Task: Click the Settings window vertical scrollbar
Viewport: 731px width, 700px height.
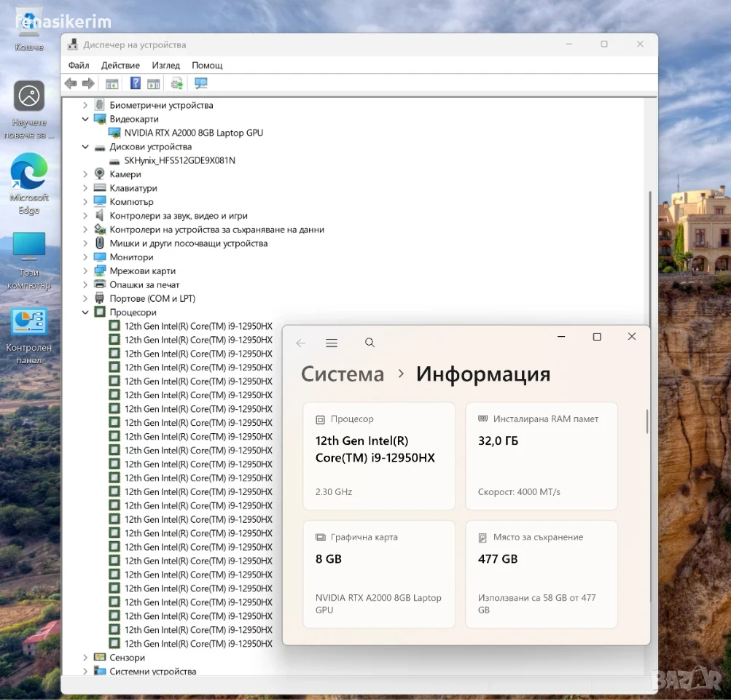Action: point(647,422)
